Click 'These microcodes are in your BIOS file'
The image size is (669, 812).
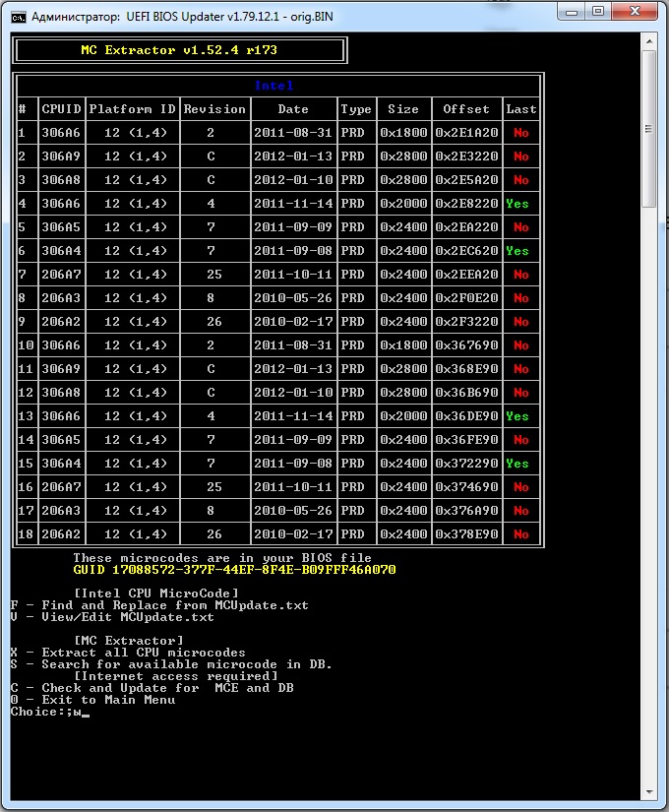[222, 558]
